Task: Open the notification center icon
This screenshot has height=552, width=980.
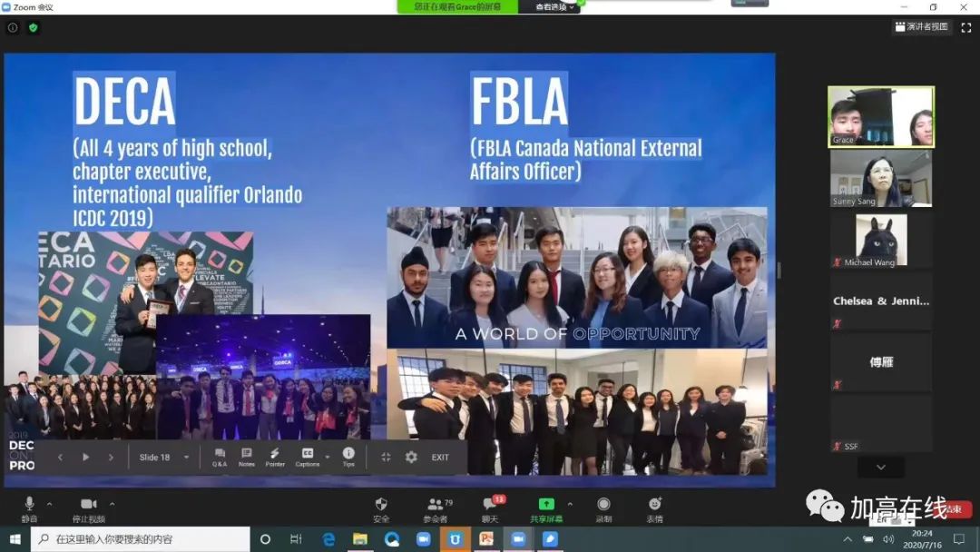Action: click(x=959, y=539)
